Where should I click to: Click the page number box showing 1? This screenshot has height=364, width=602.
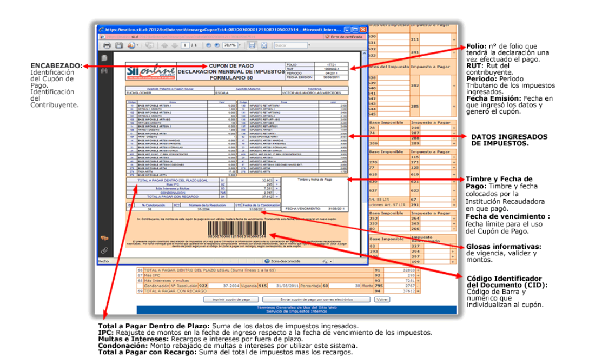click(185, 45)
